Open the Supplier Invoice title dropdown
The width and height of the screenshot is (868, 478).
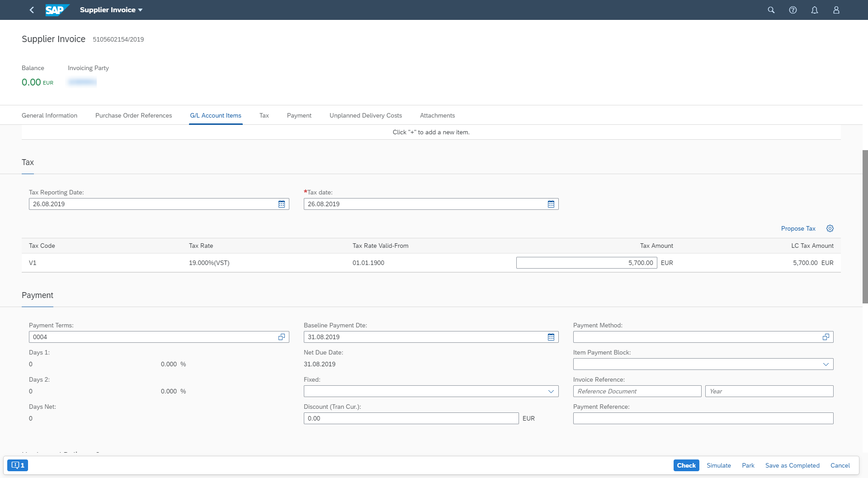(x=111, y=10)
